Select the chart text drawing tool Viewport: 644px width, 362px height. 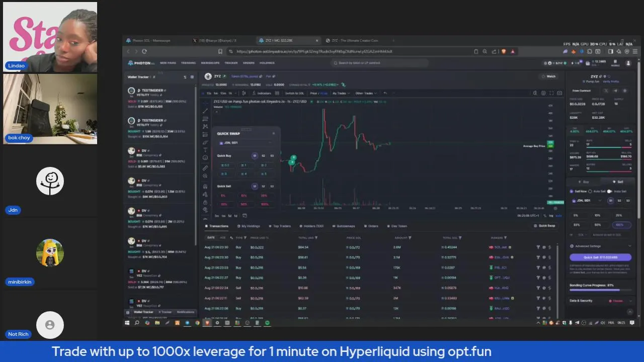(205, 150)
